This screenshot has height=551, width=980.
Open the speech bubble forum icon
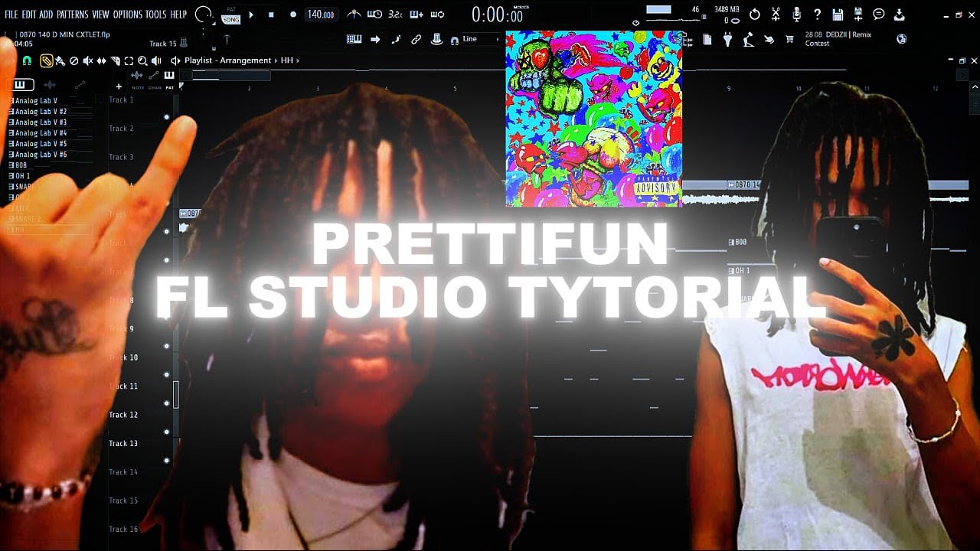click(x=879, y=15)
